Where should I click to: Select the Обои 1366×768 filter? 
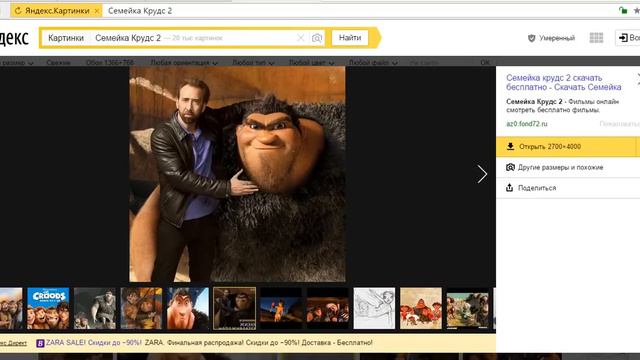pyautogui.click(x=110, y=62)
